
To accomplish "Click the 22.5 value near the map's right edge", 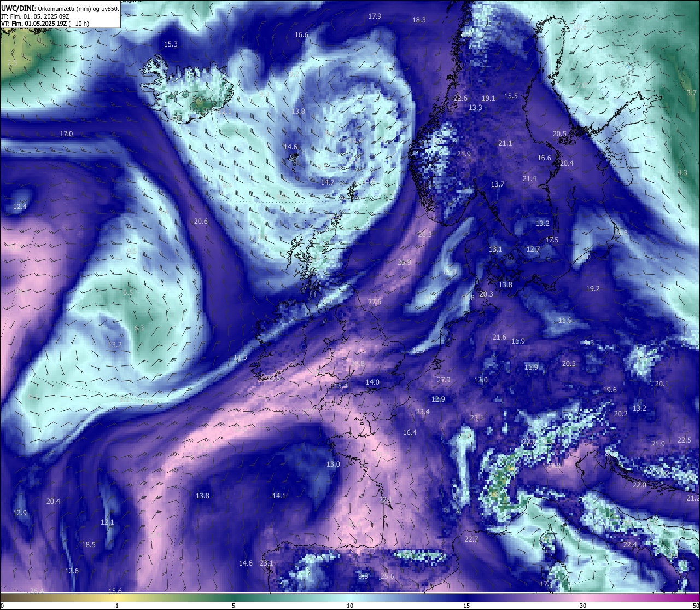I will pyautogui.click(x=684, y=440).
